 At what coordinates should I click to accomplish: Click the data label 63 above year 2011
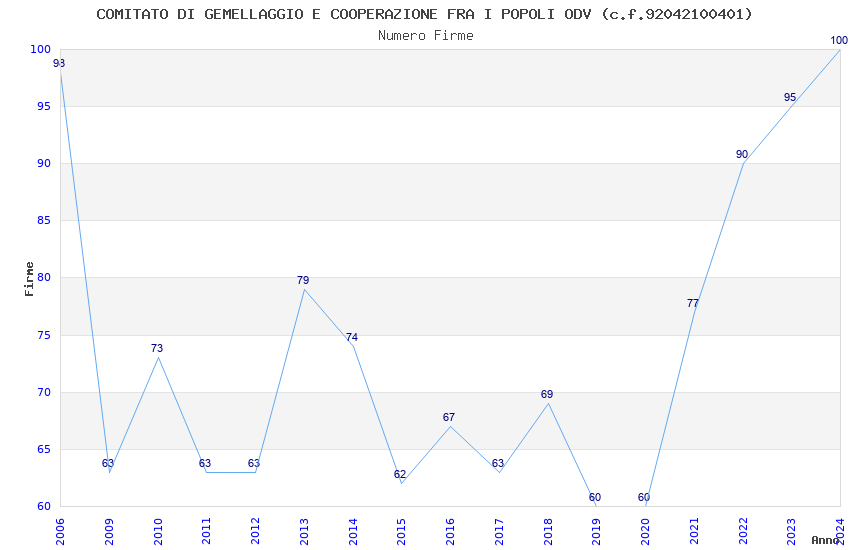[205, 463]
